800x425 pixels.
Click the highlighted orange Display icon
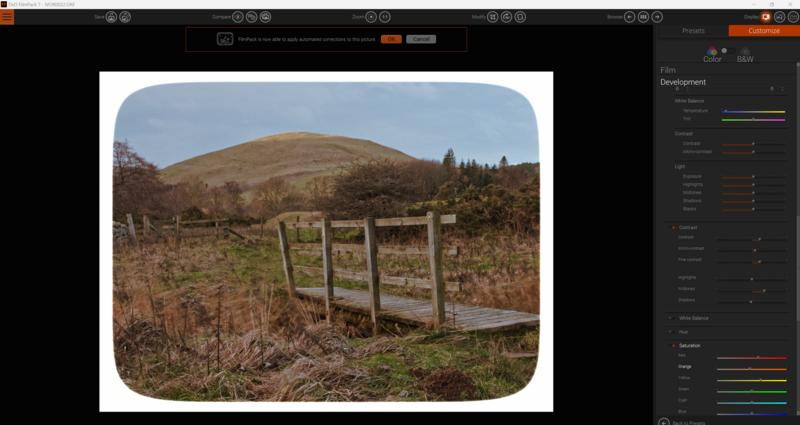click(x=766, y=17)
